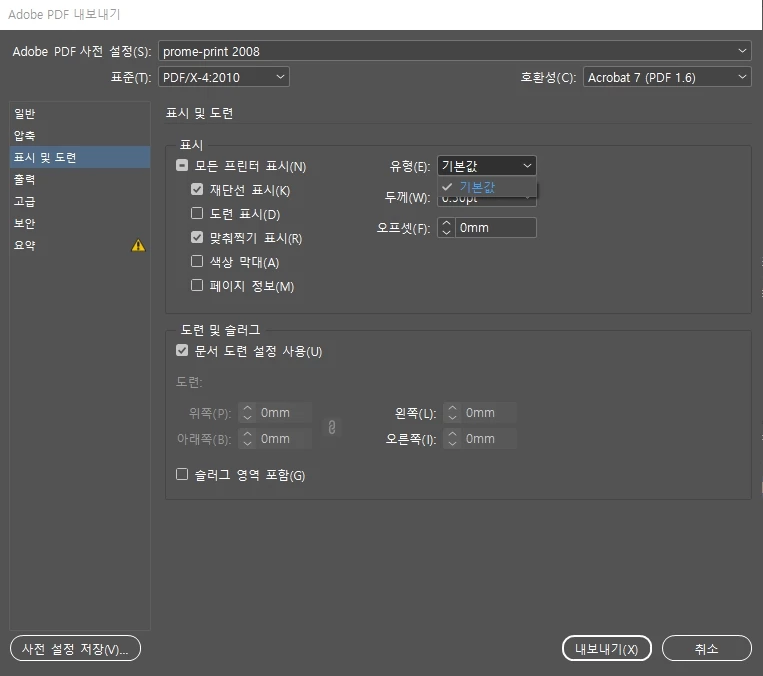Screen dimensions: 763x676
Task: Click the 아래쪽 bleed stepper
Action: pyautogui.click(x=247, y=438)
